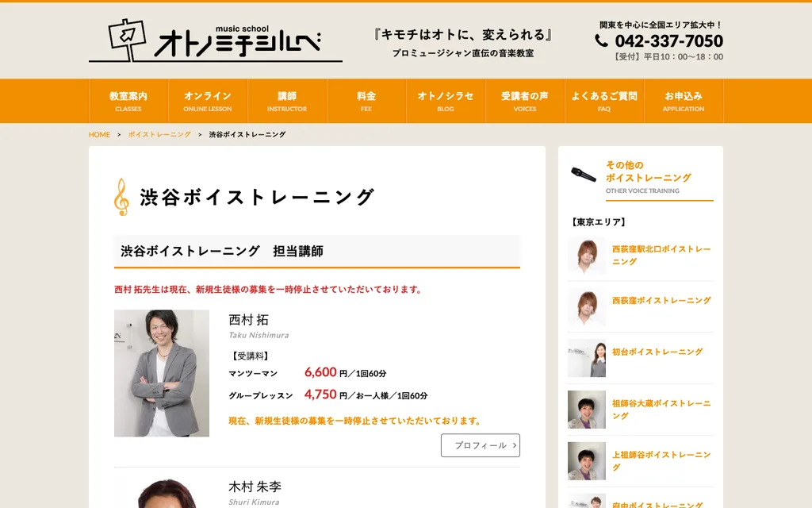
Task: Open the オトノシラセ BLOG menu item
Action: click(x=446, y=101)
